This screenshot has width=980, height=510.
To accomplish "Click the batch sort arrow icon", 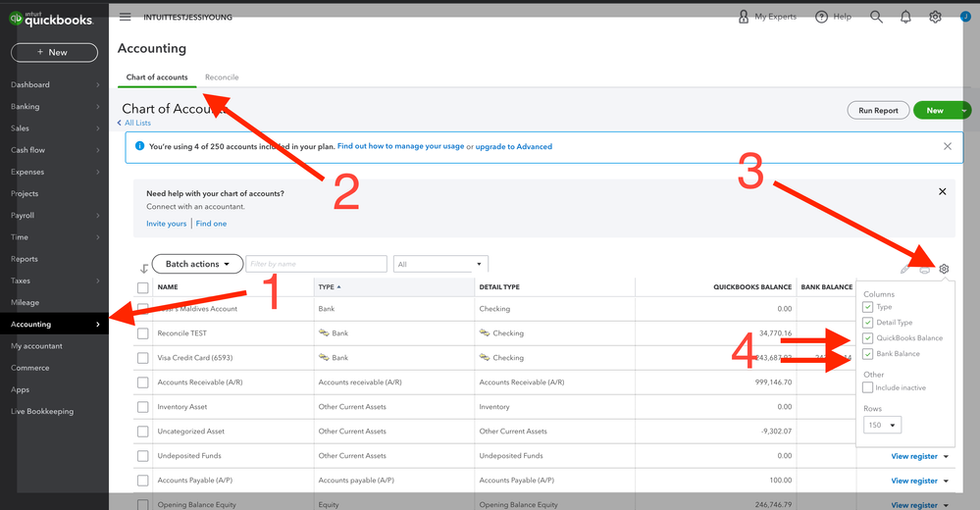I will tap(144, 268).
